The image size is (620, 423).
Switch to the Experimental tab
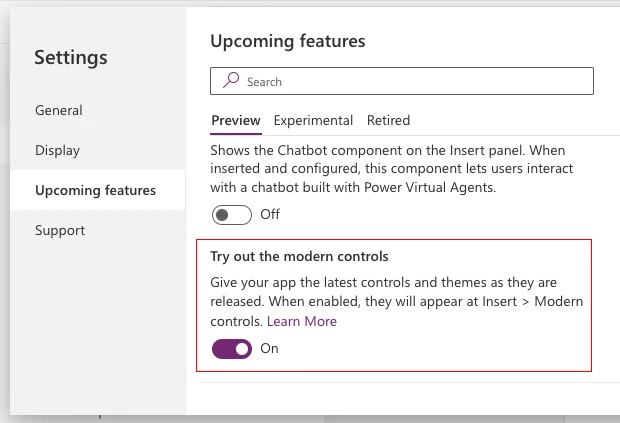313,120
